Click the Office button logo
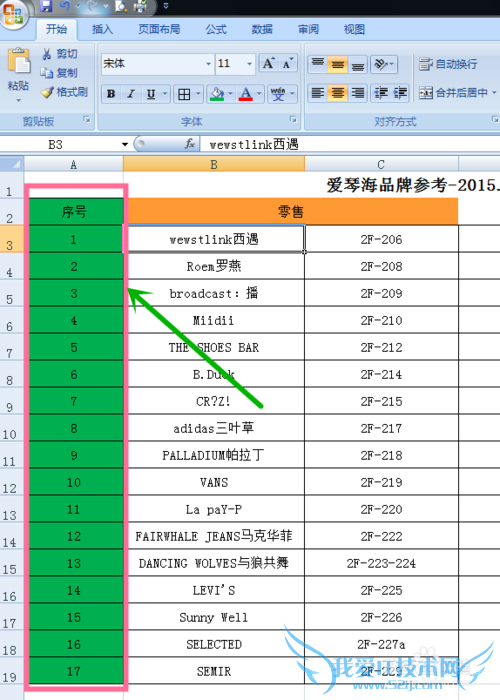 tap(13, 13)
